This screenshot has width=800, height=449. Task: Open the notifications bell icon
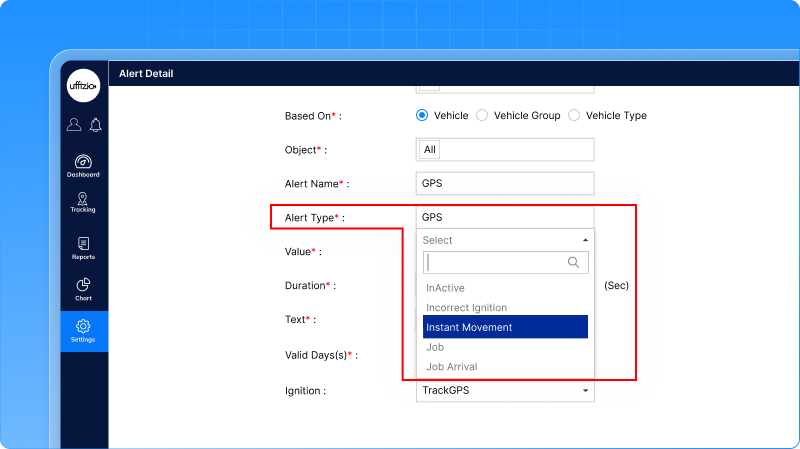tap(96, 125)
